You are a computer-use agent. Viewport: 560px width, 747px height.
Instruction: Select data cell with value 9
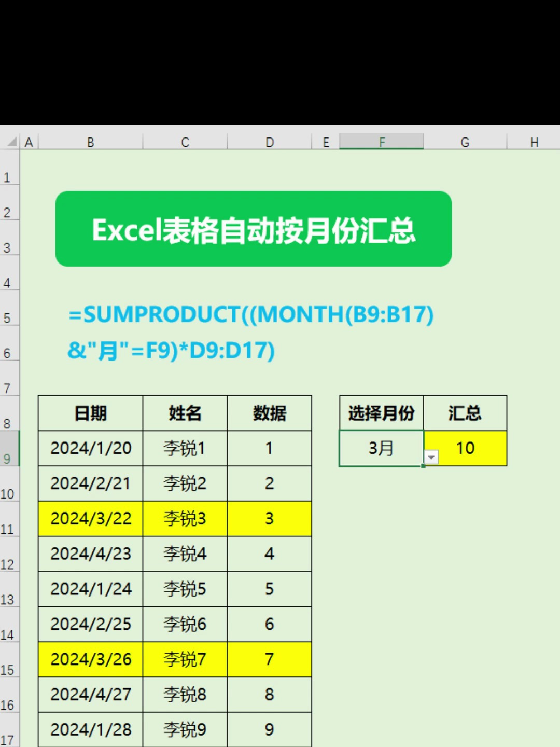point(270,730)
